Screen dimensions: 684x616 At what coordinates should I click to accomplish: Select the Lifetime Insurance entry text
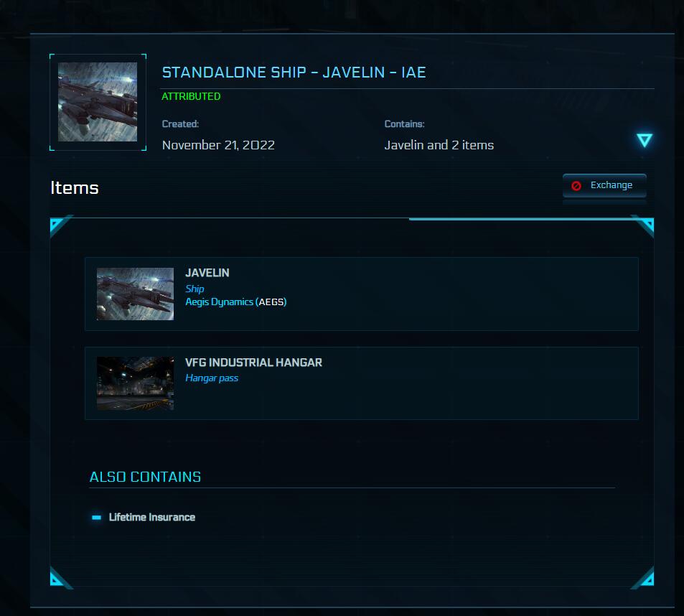coord(152,518)
